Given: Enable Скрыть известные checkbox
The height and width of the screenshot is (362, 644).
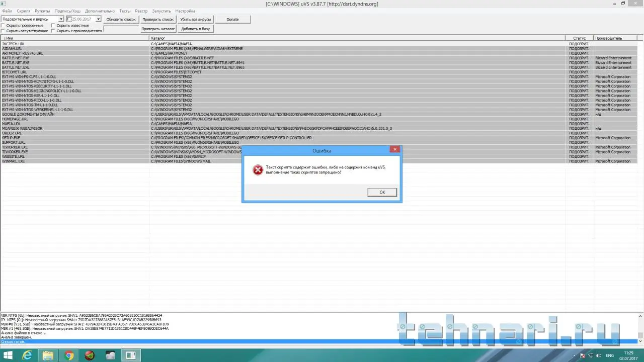Looking at the screenshot, I should tap(53, 26).
